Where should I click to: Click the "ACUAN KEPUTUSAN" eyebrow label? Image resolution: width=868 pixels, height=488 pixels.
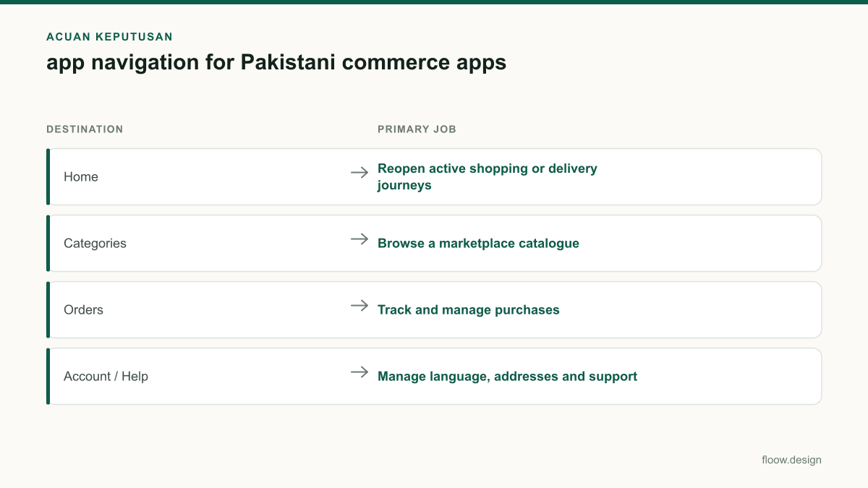(x=109, y=36)
